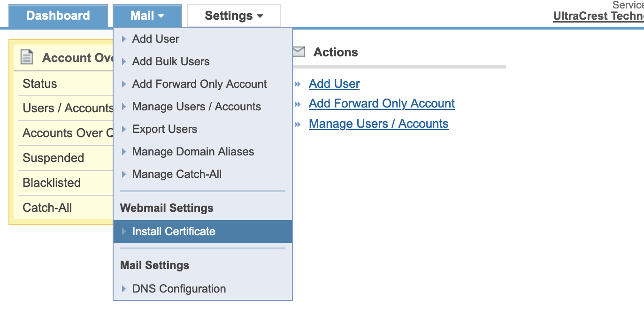Select Add Forward Only Account in menu

(203, 84)
